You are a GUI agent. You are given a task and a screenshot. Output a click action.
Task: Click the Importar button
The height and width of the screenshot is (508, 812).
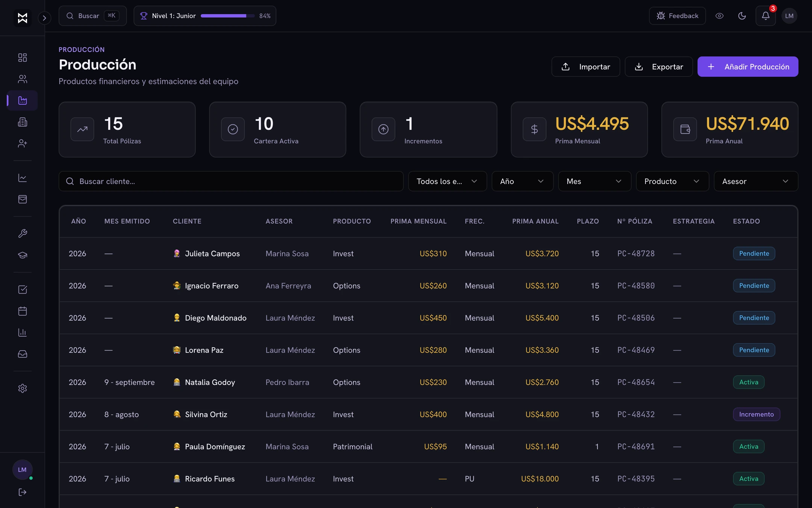[586, 67]
